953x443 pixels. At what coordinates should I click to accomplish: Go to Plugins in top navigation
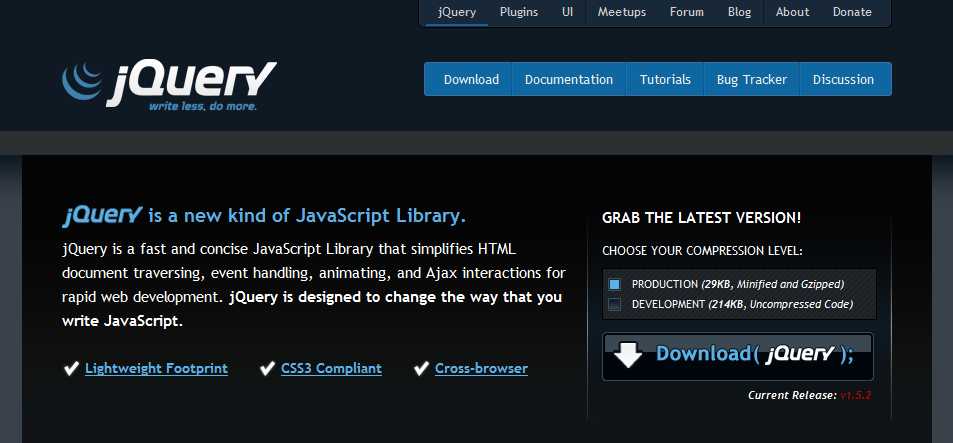pyautogui.click(x=518, y=12)
